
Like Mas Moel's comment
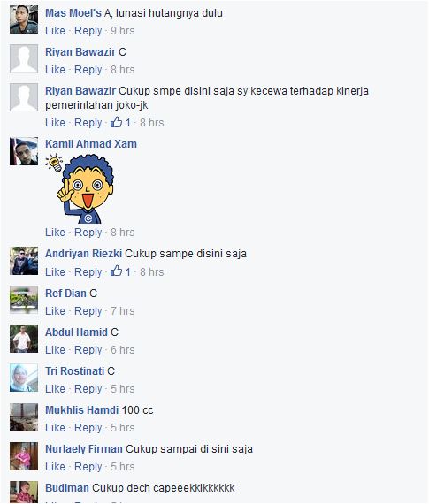point(55,31)
